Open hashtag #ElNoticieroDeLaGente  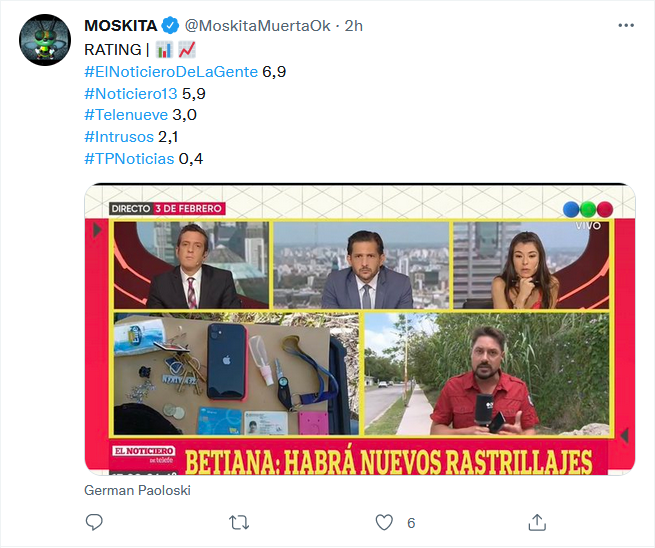tap(171, 72)
